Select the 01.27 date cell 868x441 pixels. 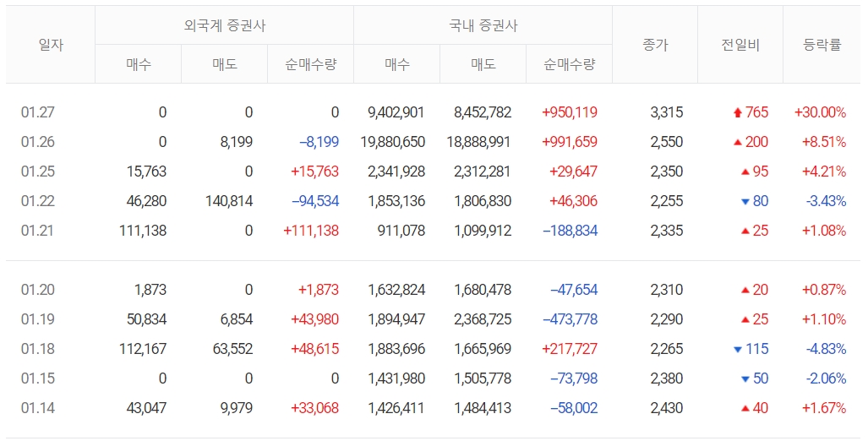click(38, 112)
